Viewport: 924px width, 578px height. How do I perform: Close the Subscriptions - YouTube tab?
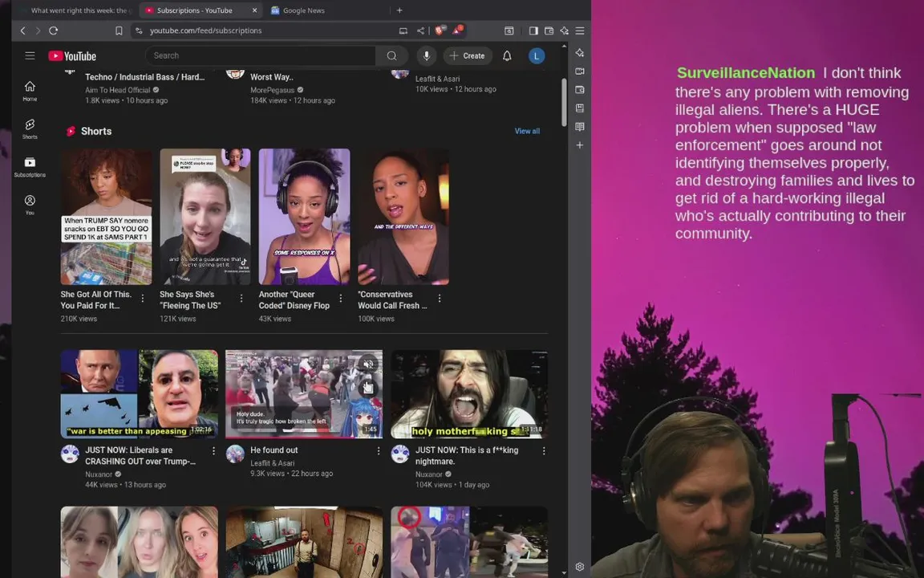(x=254, y=10)
